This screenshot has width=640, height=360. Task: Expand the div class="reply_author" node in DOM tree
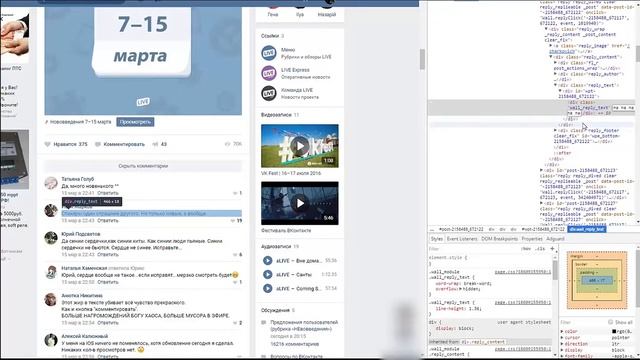(556, 74)
